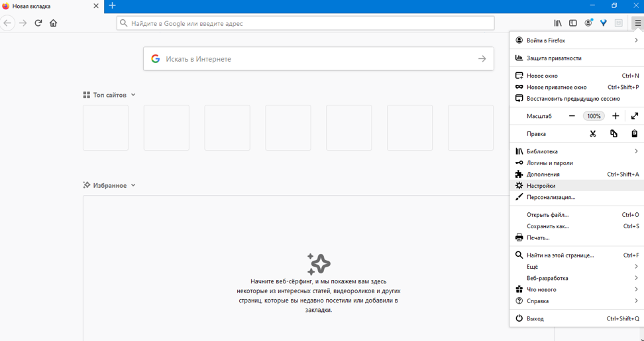Viewport: 644px width, 341px height.
Task: Click the Paste clipboard icon
Action: 634,134
